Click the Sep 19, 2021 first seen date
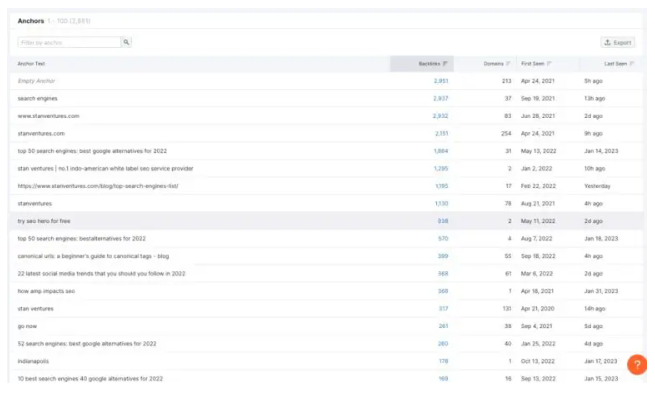 [x=538, y=99]
